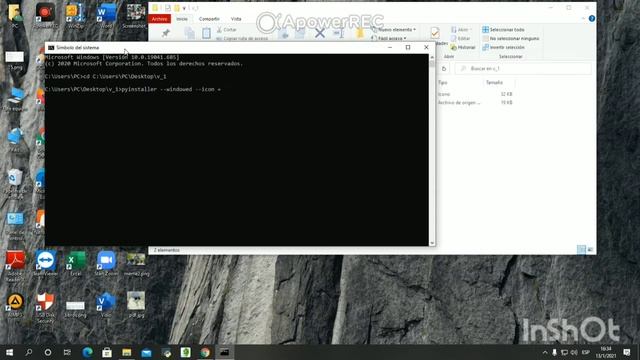Open the Nuevo elemento dropdown

[x=394, y=30]
